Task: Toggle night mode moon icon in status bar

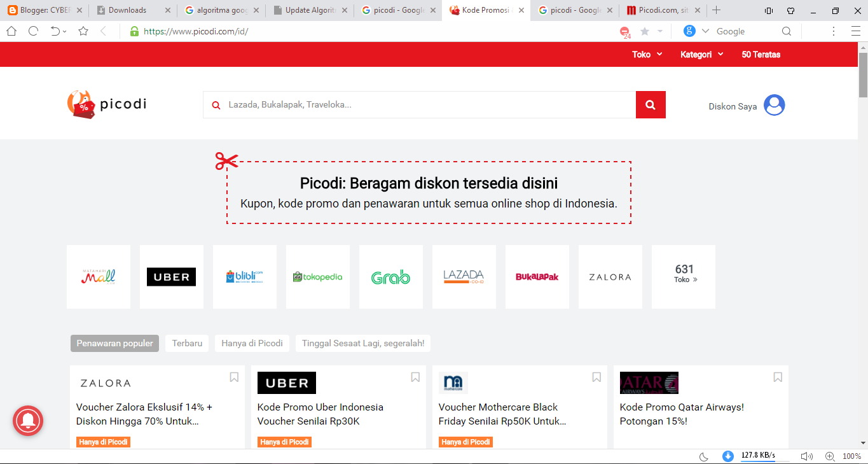Action: click(x=704, y=456)
